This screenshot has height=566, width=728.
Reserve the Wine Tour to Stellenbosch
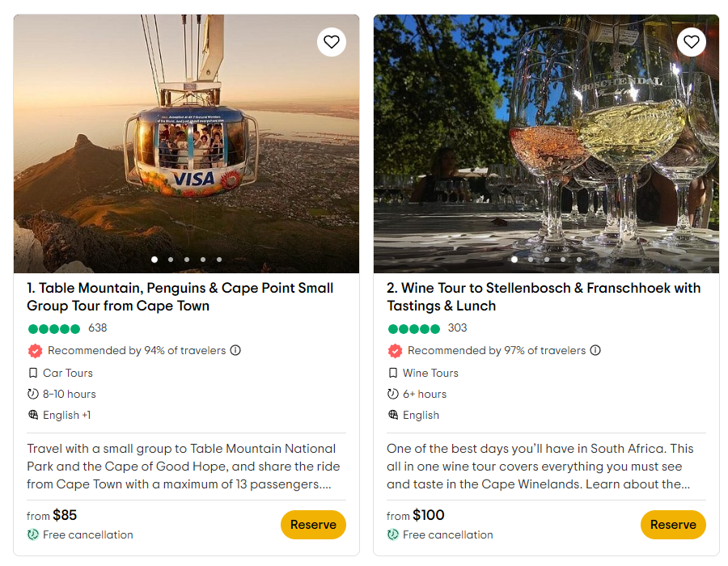[x=673, y=524]
